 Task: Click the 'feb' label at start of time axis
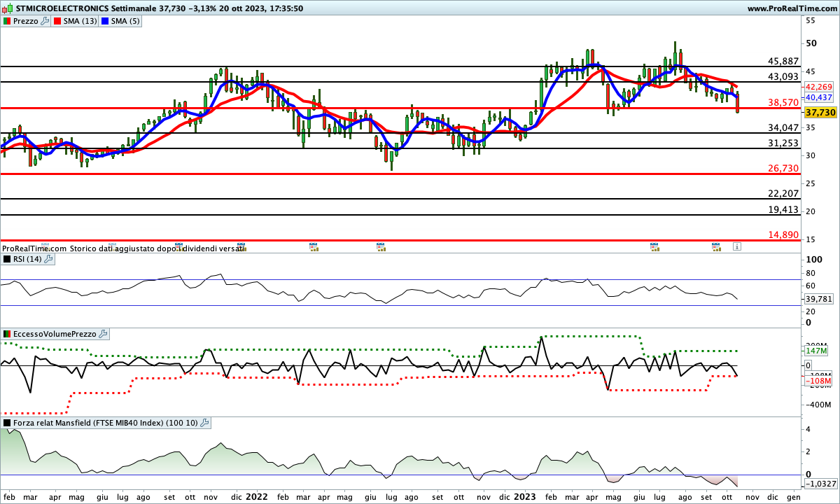[8, 496]
